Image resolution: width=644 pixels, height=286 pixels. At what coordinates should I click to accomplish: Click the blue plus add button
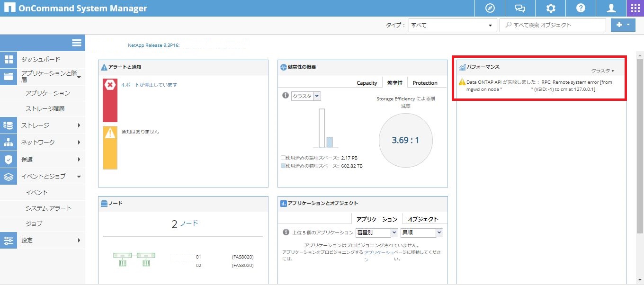pos(623,25)
